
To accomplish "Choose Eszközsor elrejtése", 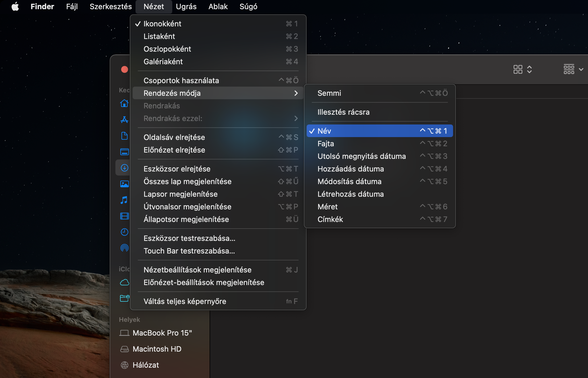I will click(x=218, y=169).
